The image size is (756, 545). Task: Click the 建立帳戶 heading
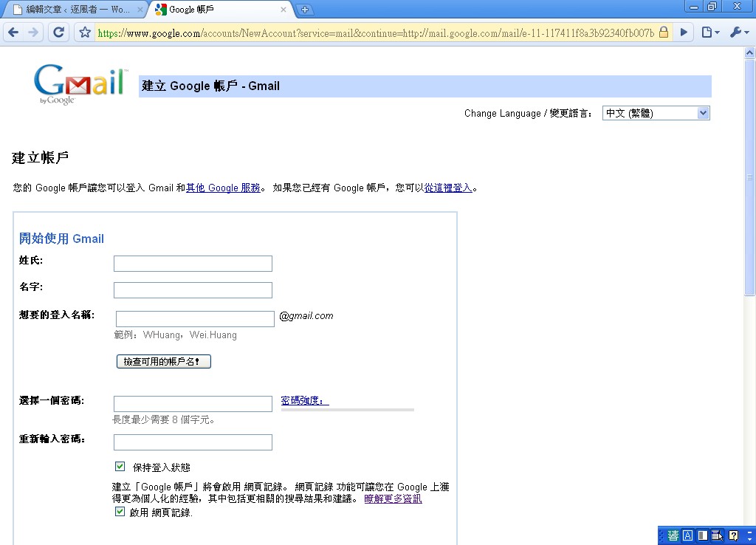40,157
